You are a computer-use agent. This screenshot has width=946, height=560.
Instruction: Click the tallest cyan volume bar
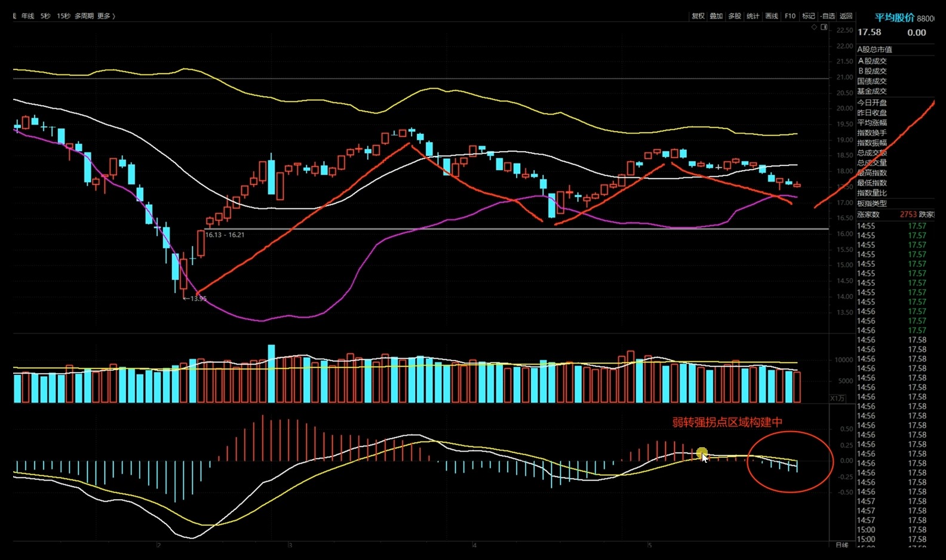[x=271, y=374]
